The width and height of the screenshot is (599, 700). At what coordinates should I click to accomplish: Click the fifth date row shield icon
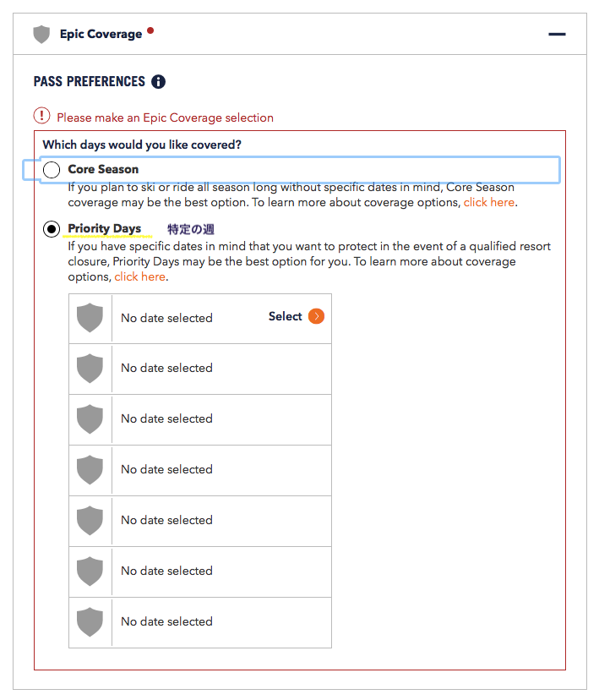(90, 521)
